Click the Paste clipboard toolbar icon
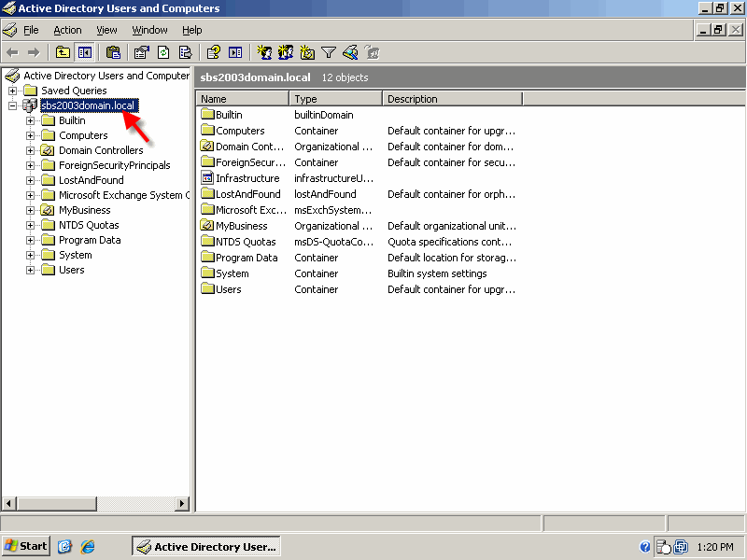Screen dimensions: 747x560 pos(113,52)
